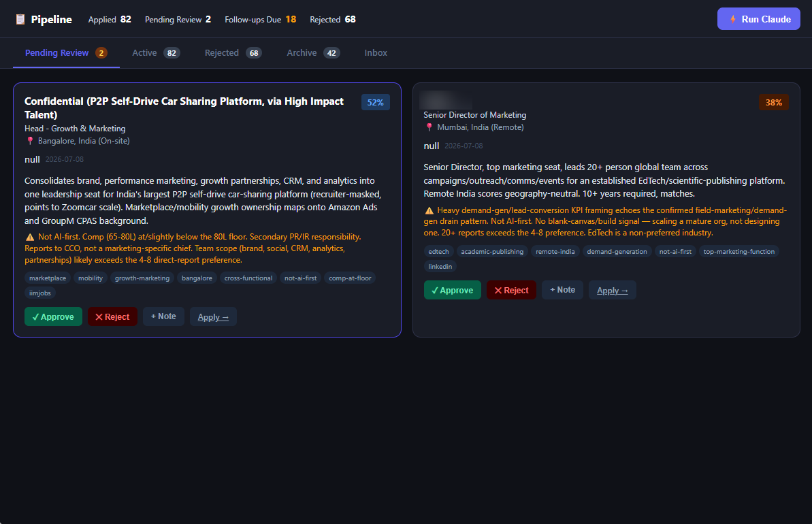This screenshot has height=524, width=812.
Task: Click the 38% match score badge
Action: click(x=774, y=103)
